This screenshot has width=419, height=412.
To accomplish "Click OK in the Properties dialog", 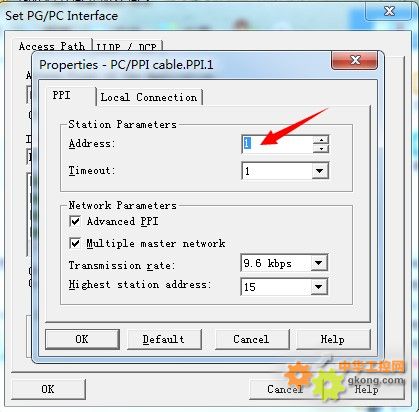I will (82, 339).
